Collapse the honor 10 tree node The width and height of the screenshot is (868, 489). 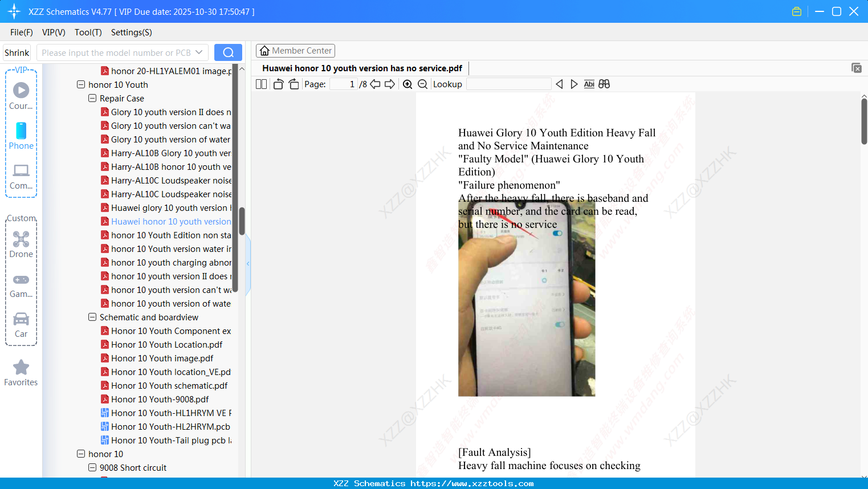[x=81, y=454]
